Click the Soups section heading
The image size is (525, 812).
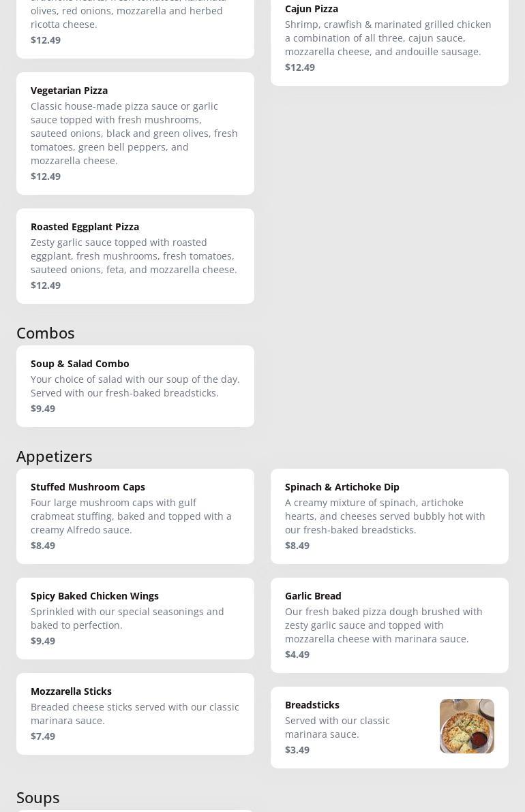pyautogui.click(x=37, y=798)
